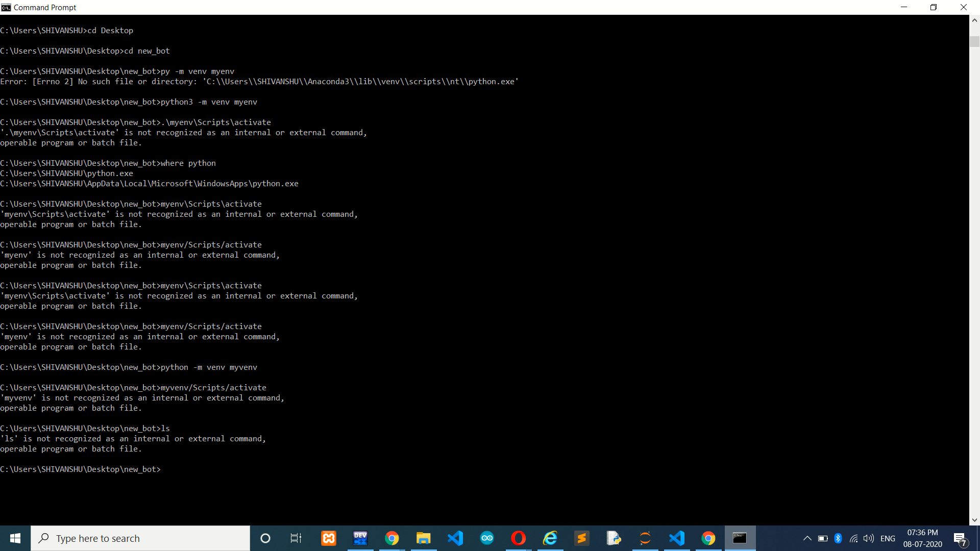Toggle the Bluetooth status icon
Screen dimensions: 980x551
837,538
